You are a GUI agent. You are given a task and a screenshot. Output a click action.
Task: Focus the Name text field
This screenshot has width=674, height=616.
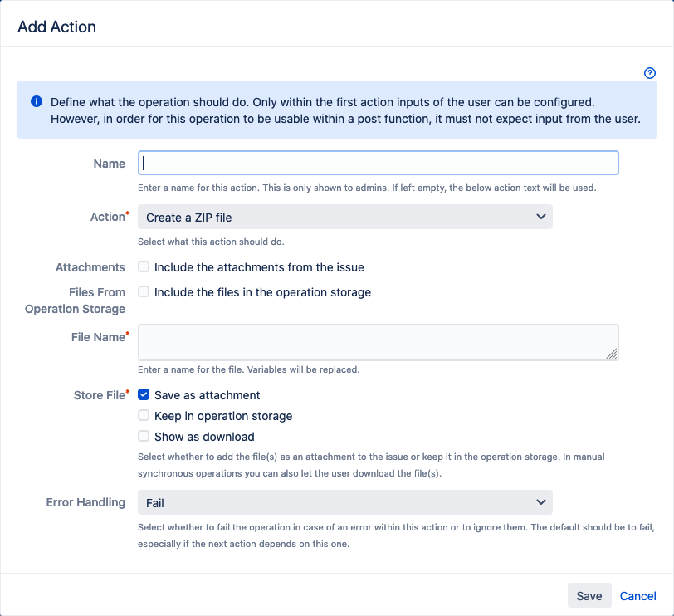pyautogui.click(x=378, y=163)
